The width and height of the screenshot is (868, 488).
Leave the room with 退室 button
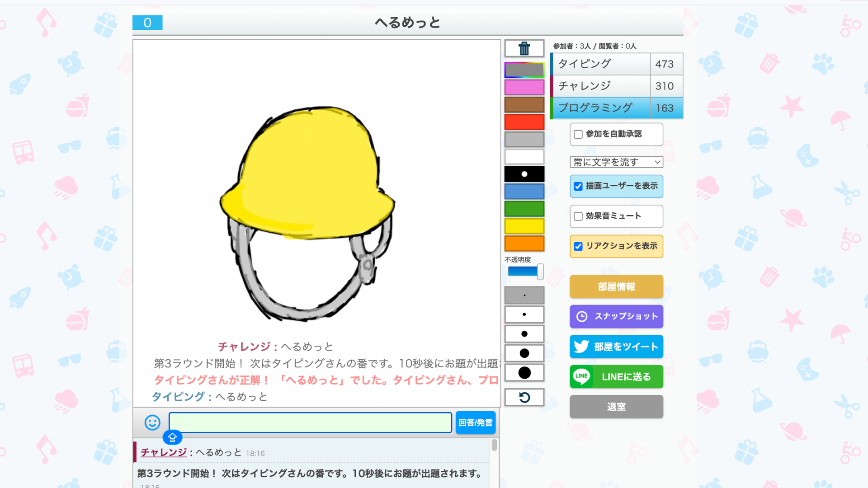[x=616, y=406]
